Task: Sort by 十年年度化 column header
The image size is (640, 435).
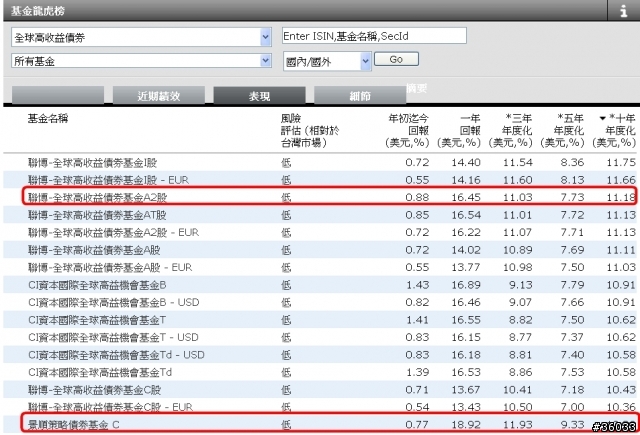Action: 614,130
